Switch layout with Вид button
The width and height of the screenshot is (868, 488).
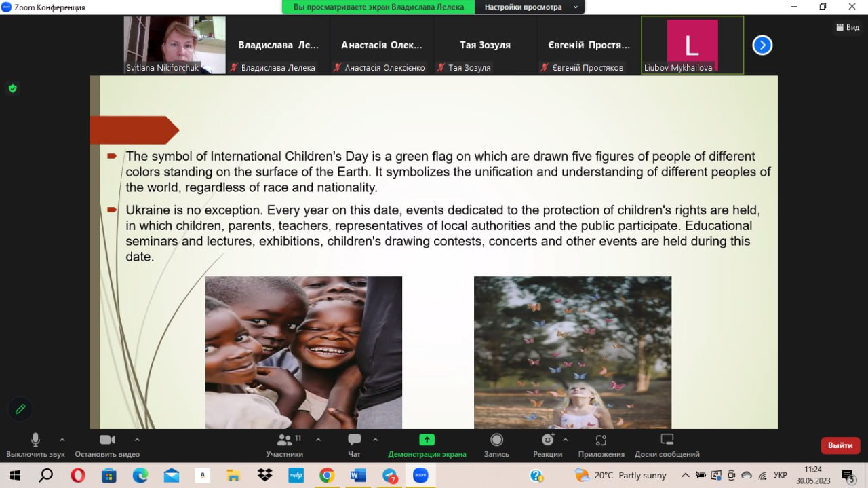[848, 27]
